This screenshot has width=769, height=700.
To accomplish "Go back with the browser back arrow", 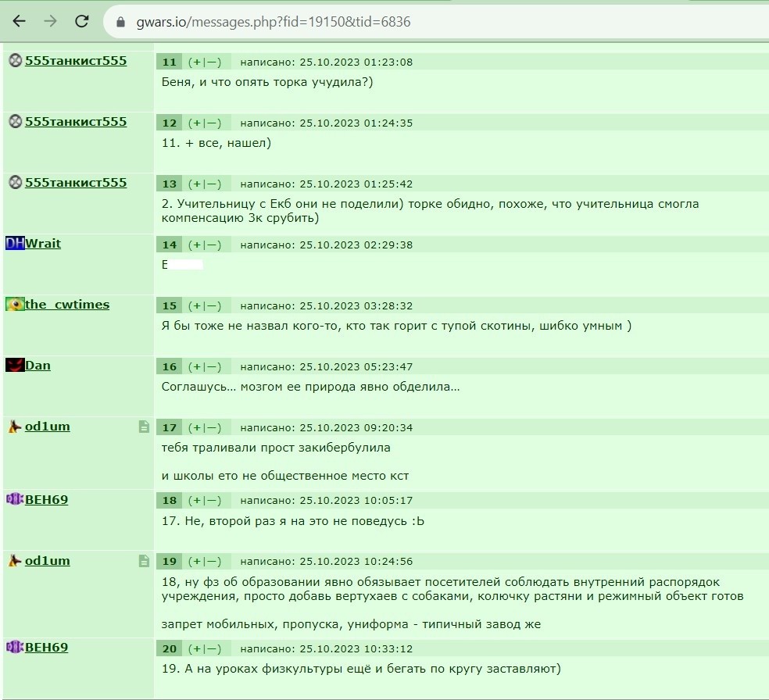I will pyautogui.click(x=19, y=21).
